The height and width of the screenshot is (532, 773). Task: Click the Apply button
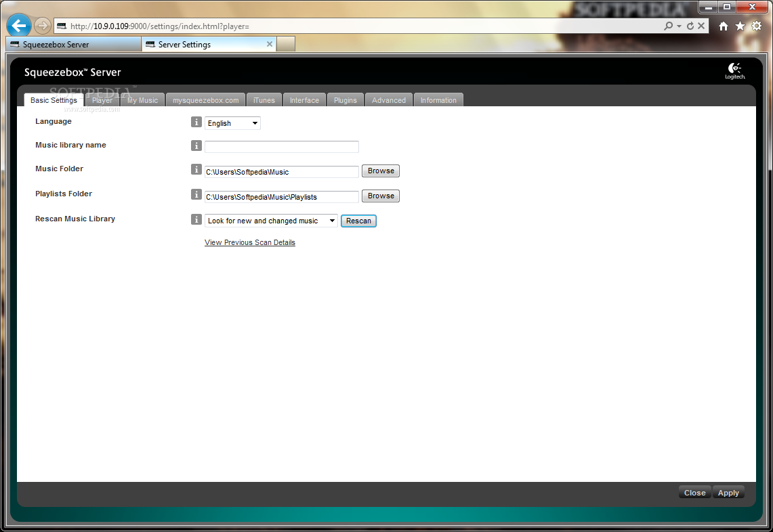tap(728, 493)
